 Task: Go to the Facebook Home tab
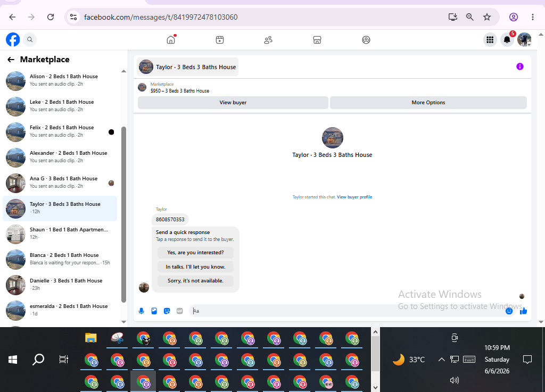(x=171, y=40)
